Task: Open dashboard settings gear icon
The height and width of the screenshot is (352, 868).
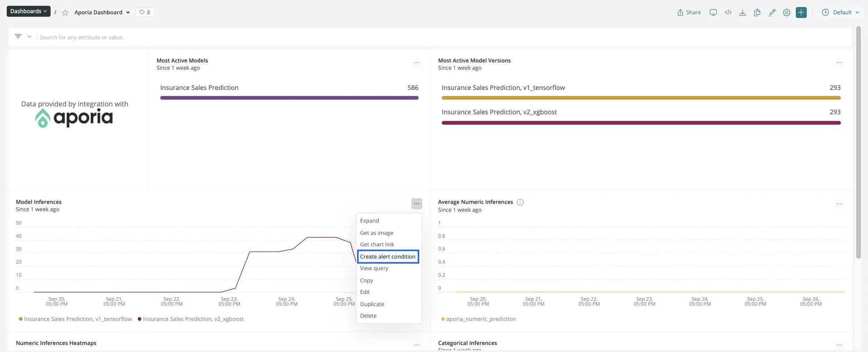Action: (787, 13)
